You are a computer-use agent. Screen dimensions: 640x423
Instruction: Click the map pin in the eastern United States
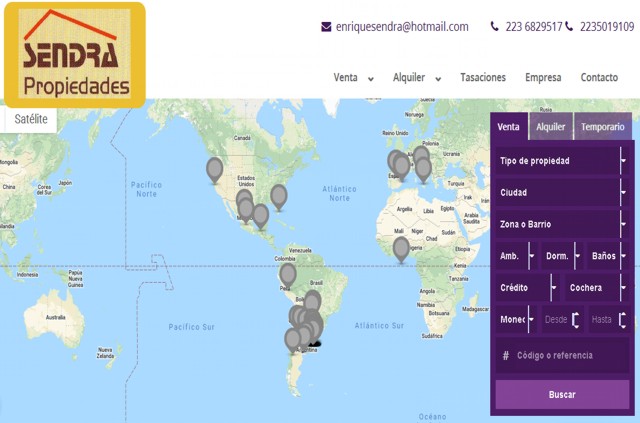(x=279, y=195)
